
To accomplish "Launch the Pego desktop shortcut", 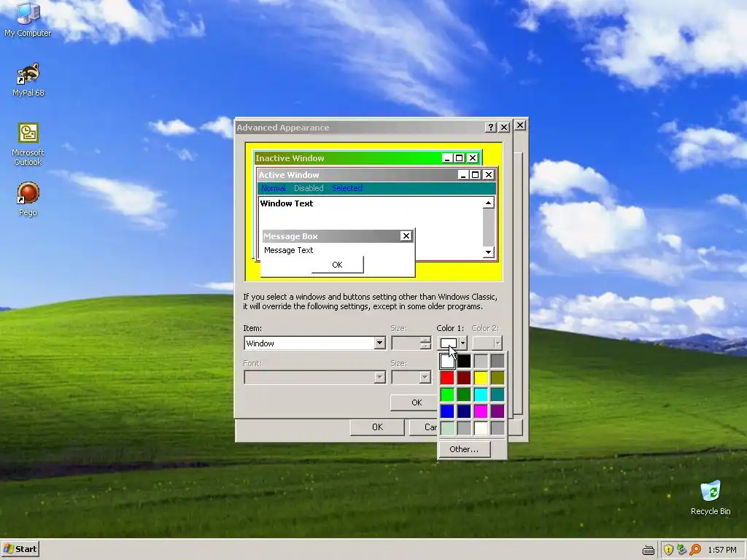I will pos(28,199).
